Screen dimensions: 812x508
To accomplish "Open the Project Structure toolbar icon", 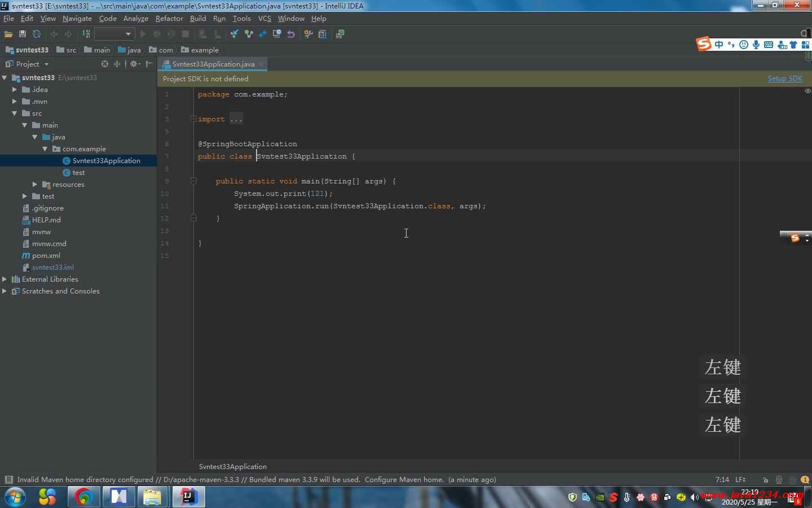I will tap(323, 34).
